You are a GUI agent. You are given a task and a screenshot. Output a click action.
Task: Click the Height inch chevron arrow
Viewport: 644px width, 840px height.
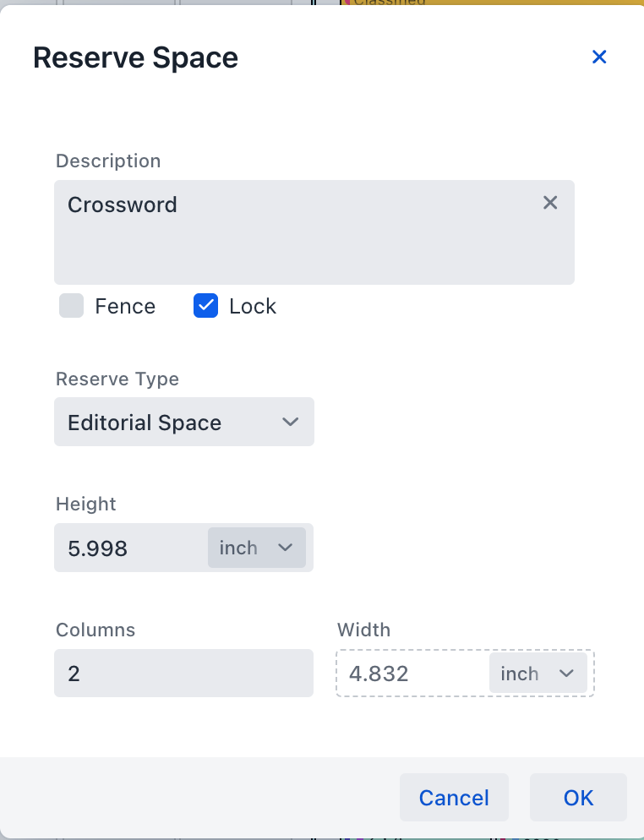285,548
